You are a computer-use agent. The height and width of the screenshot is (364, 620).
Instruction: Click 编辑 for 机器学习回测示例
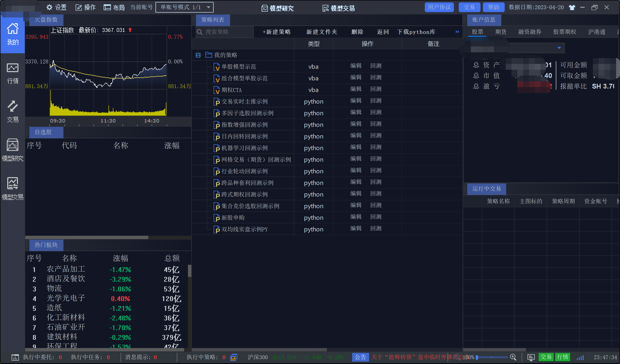point(356,147)
